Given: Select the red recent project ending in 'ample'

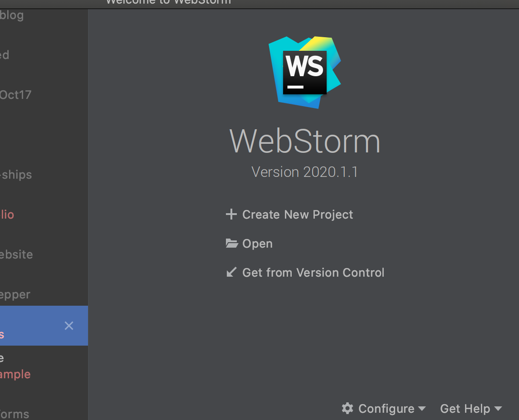Looking at the screenshot, I should [x=15, y=374].
